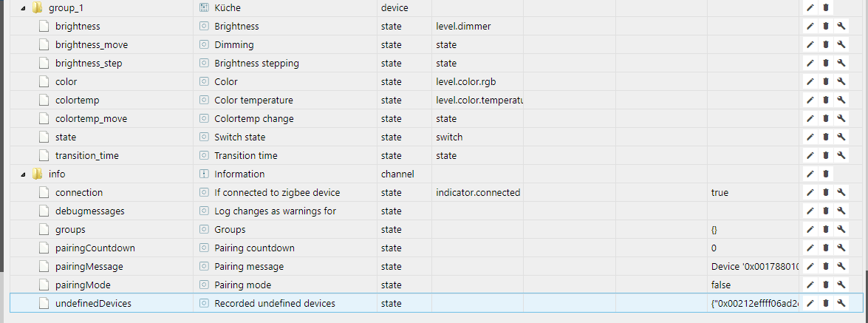Click pencil icon on group_1 device row
This screenshot has height=323, width=868.
[x=810, y=7]
